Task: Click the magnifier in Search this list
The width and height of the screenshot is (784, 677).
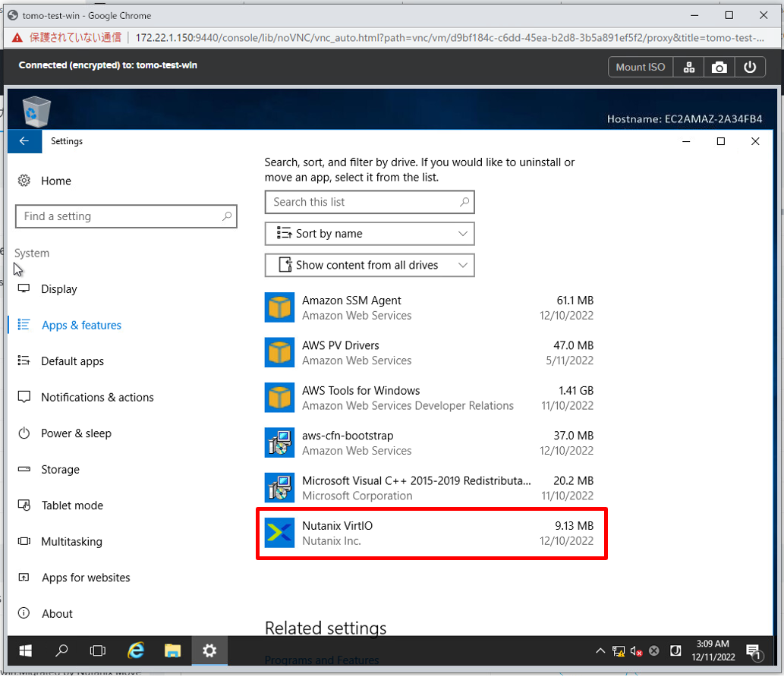Action: [464, 201]
